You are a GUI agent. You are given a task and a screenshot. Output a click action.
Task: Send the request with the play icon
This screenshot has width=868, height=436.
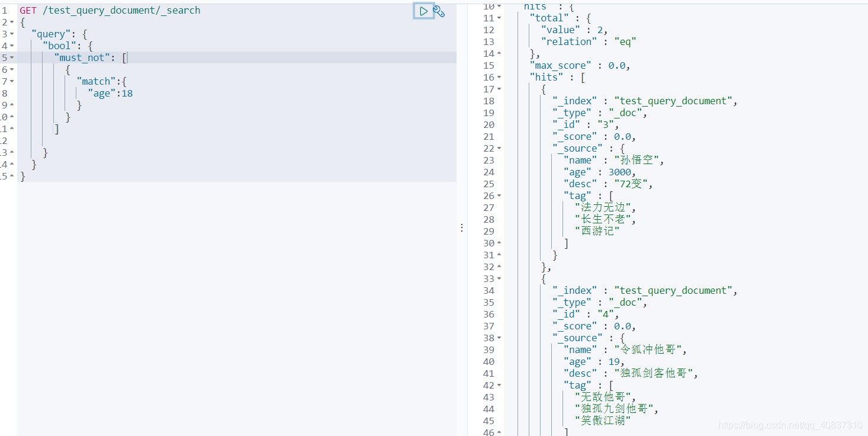click(x=423, y=11)
